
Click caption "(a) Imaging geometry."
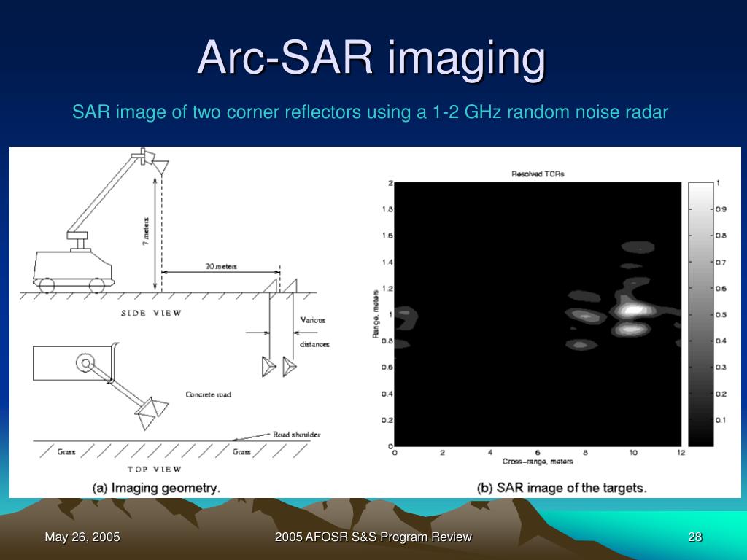click(x=156, y=488)
